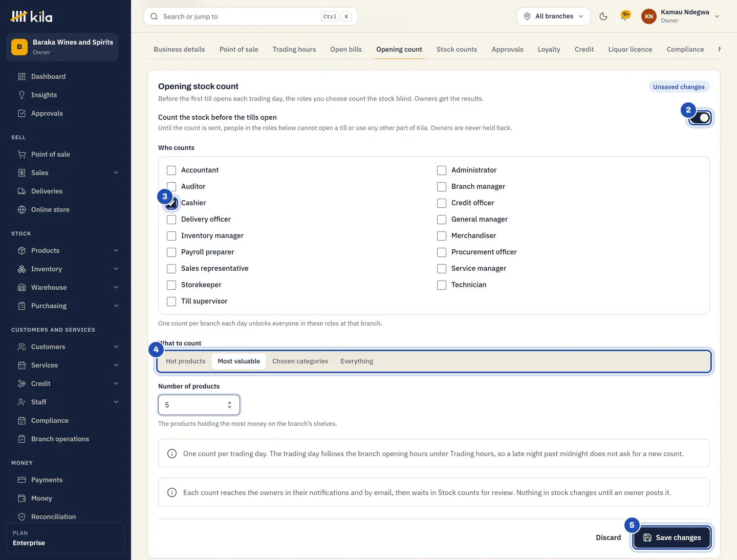Viewport: 737px width, 560px height.
Task: Tick the Branch manager checkbox
Action: (442, 187)
